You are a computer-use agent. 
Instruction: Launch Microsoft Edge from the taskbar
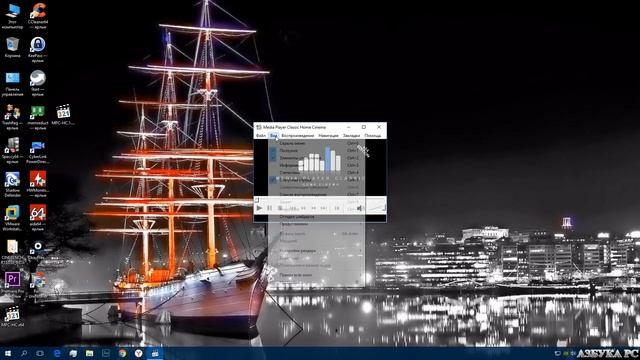(57, 353)
